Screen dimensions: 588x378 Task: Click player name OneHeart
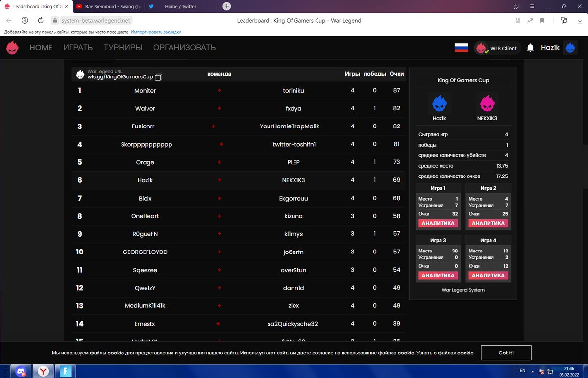click(x=145, y=216)
